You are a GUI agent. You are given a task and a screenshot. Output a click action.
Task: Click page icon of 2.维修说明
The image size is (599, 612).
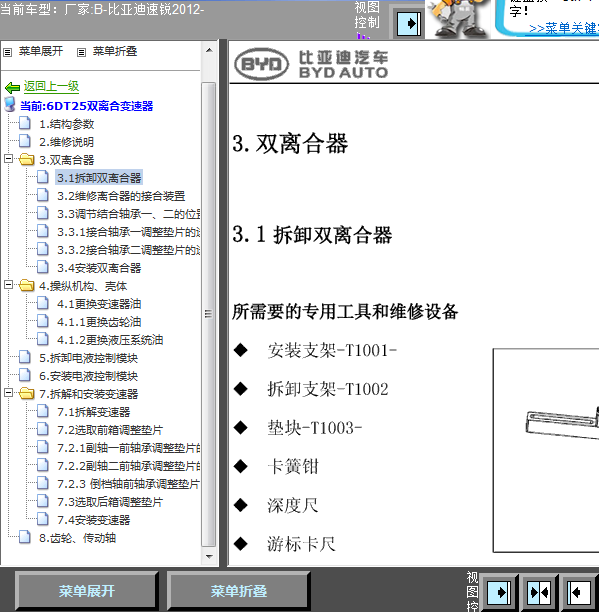click(25, 141)
